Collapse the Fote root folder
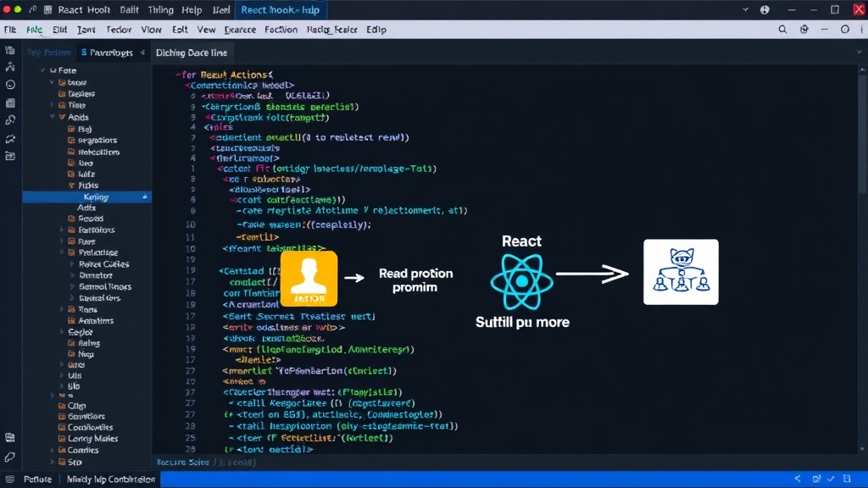The height and width of the screenshot is (488, 868). point(42,70)
